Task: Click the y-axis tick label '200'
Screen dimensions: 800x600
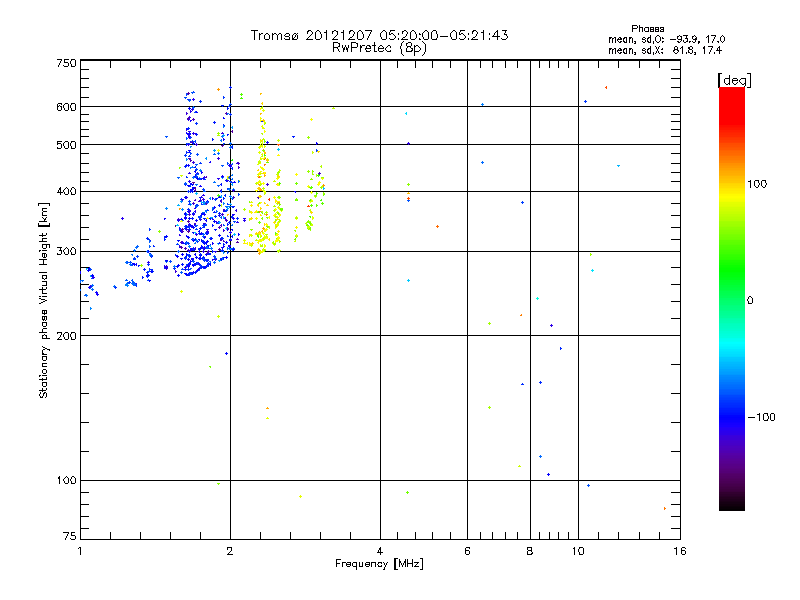Action: [x=66, y=336]
